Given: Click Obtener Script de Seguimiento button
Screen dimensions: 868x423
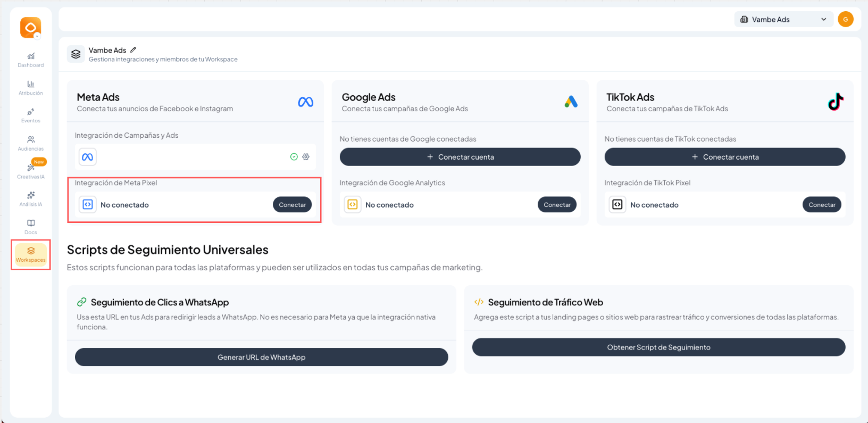Looking at the screenshot, I should click(x=658, y=347).
